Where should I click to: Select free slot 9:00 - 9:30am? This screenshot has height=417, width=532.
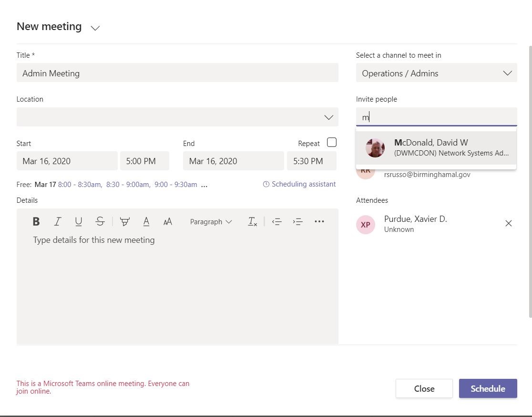(x=176, y=184)
